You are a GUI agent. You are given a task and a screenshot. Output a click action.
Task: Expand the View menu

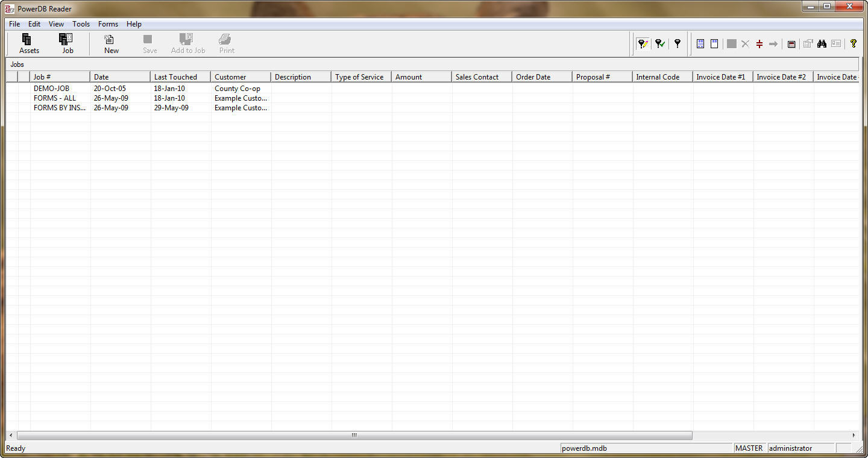click(x=56, y=24)
